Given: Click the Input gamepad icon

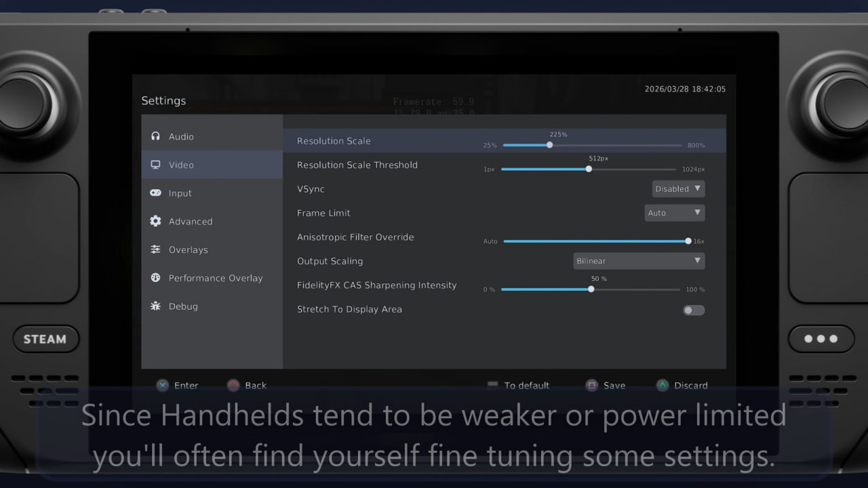Looking at the screenshot, I should (155, 193).
